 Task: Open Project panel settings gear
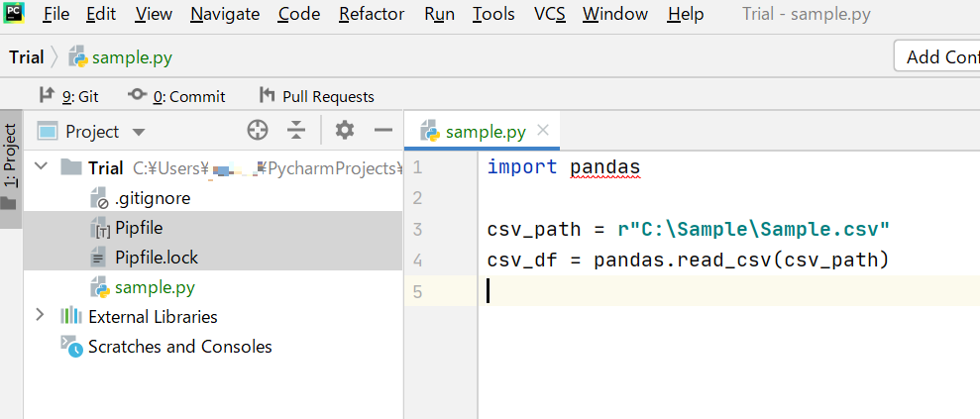pyautogui.click(x=345, y=131)
